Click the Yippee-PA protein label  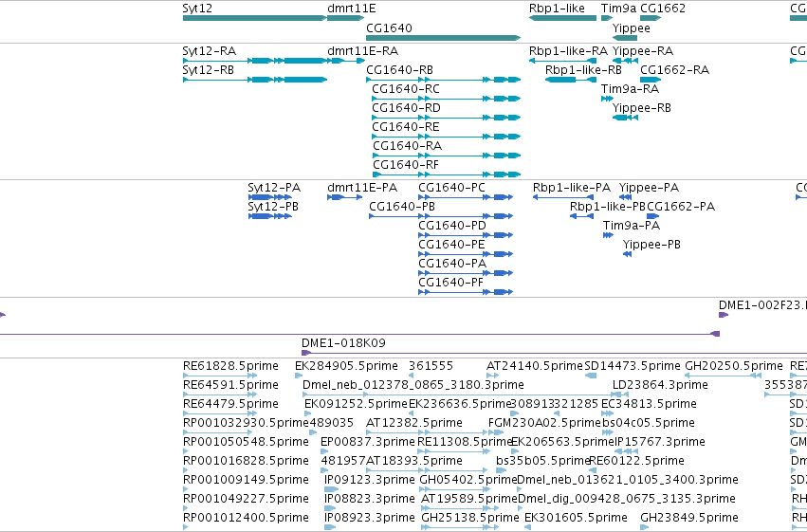pos(649,188)
